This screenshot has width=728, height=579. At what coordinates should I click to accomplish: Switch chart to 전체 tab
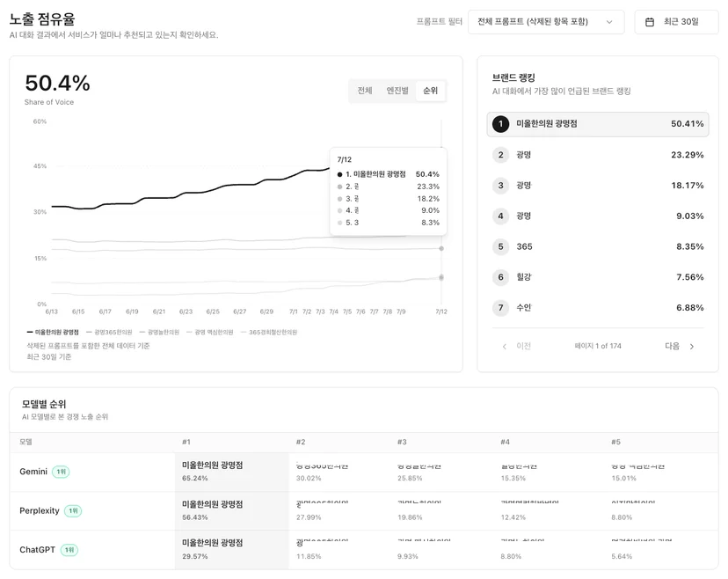click(x=365, y=91)
